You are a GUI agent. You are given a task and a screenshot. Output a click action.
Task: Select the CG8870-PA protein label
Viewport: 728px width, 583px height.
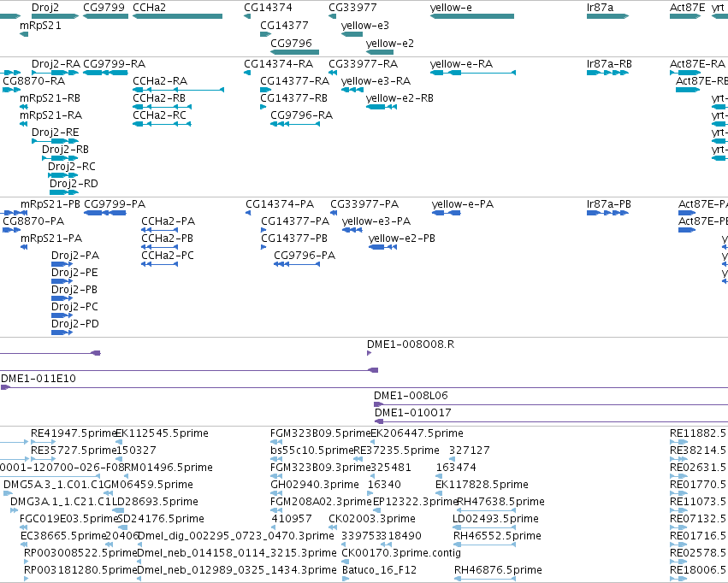pyautogui.click(x=33, y=221)
